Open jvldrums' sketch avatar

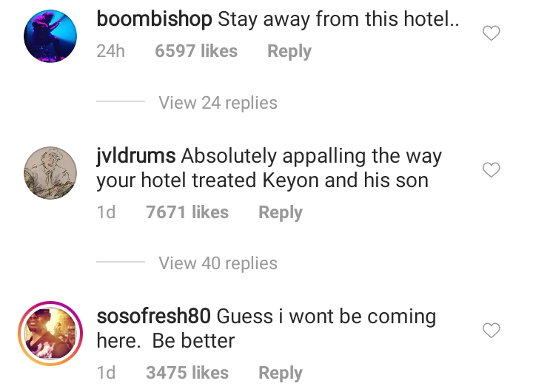click(50, 173)
